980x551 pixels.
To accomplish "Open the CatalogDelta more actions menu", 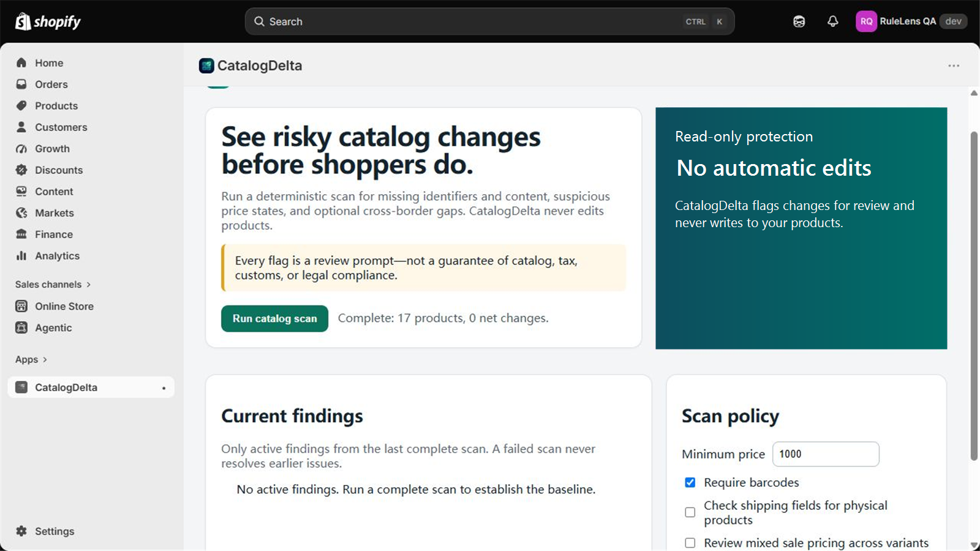I will [x=954, y=66].
